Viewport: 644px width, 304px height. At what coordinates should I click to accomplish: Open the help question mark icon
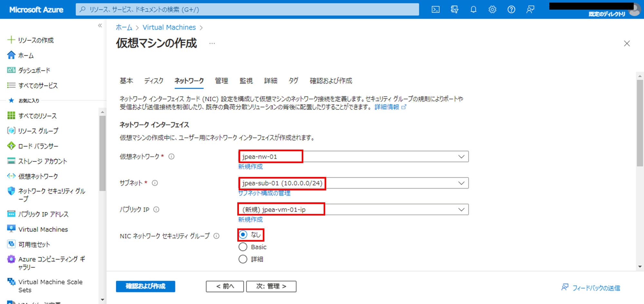point(511,10)
